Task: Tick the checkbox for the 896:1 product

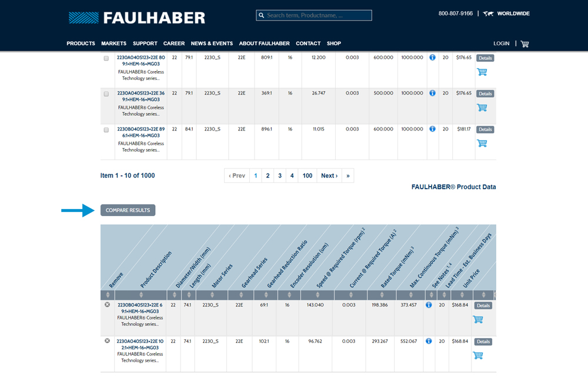Action: tap(106, 130)
